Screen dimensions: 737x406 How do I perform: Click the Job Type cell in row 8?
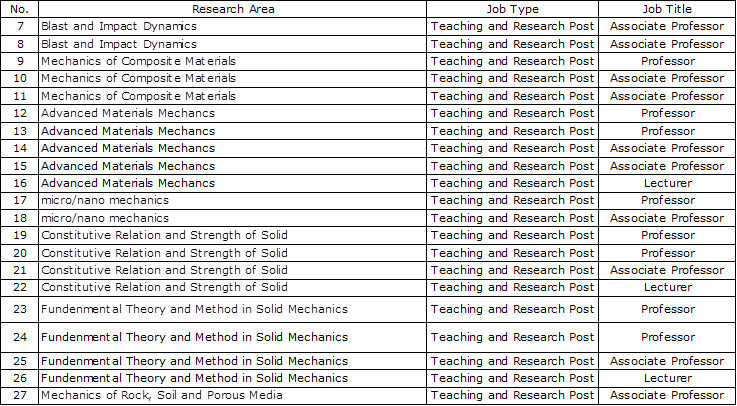pos(512,44)
